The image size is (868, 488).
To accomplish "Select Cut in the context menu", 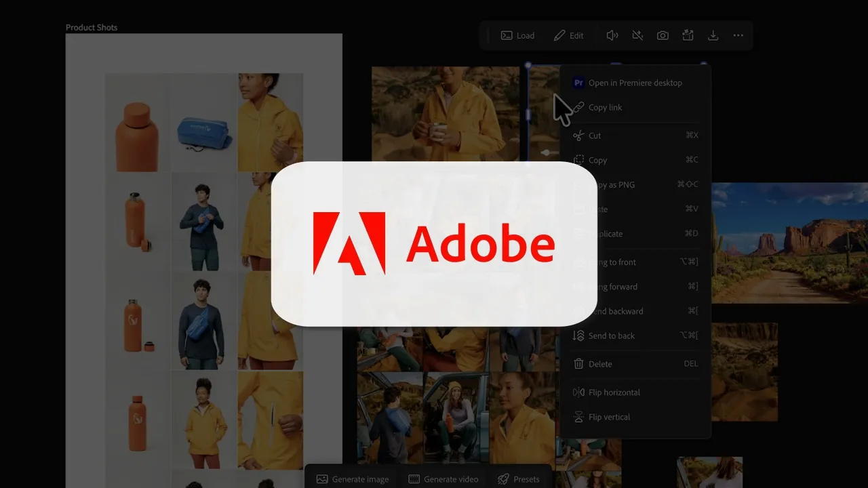I will point(594,136).
